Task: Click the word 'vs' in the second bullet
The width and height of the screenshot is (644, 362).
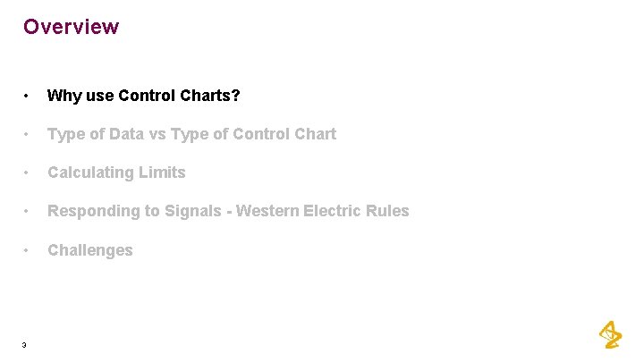Action: click(157, 135)
